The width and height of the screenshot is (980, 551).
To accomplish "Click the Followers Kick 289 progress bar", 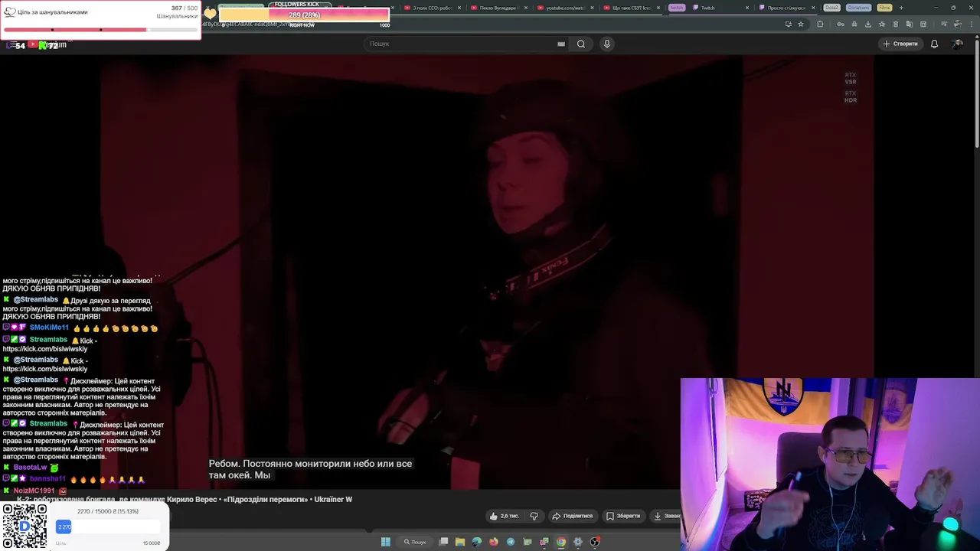I will (304, 15).
